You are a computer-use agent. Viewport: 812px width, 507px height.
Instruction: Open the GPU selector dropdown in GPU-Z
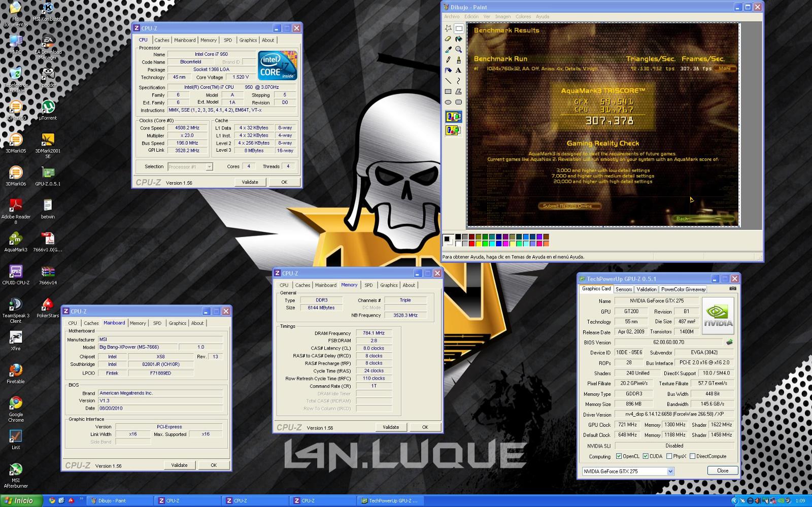[670, 471]
